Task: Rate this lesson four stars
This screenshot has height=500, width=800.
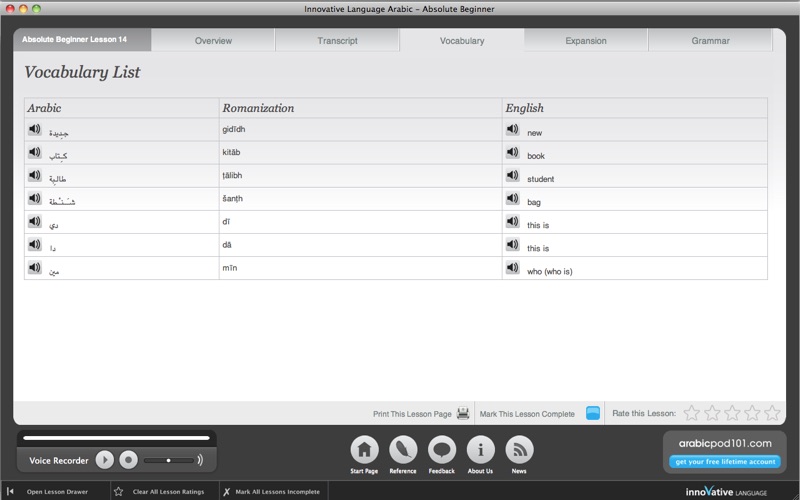Action: tap(752, 413)
